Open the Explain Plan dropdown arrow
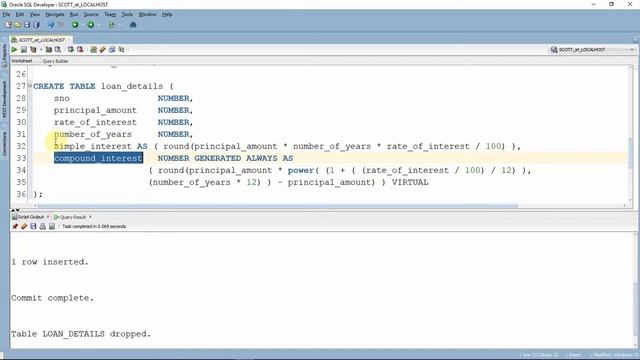The width and height of the screenshot is (640, 360). pyautogui.click(x=41, y=50)
